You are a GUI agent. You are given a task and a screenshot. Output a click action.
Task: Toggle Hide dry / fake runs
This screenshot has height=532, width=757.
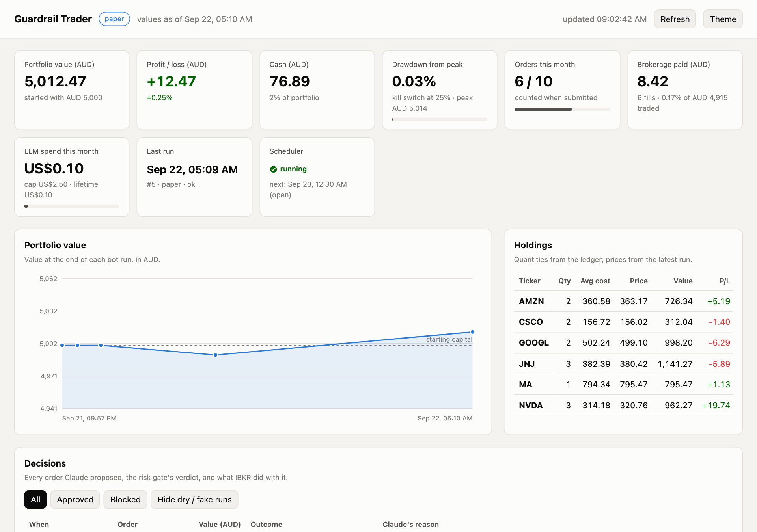coord(194,499)
